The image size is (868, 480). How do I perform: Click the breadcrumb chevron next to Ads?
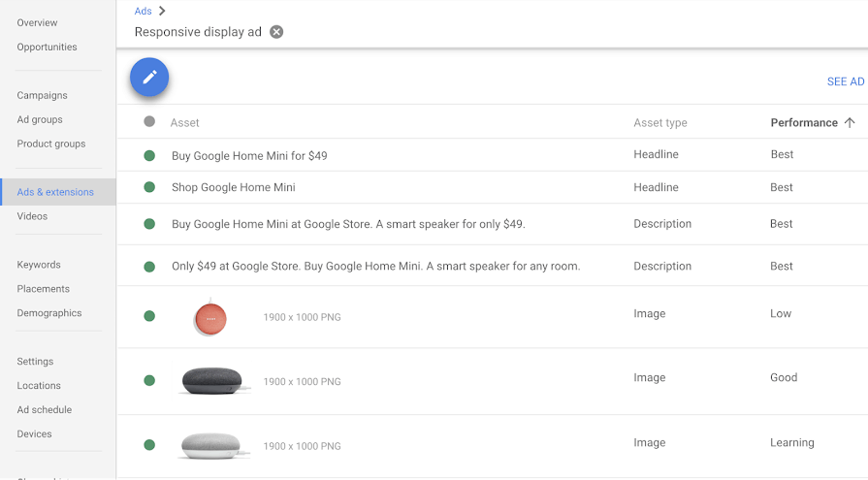162,11
